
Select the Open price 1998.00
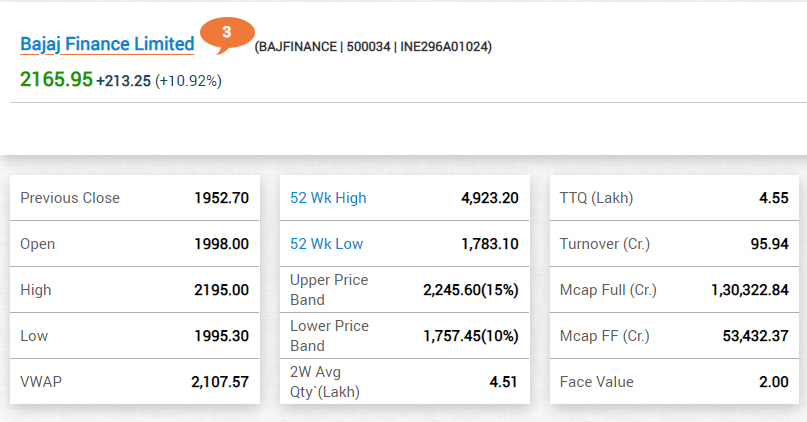pyautogui.click(x=221, y=243)
